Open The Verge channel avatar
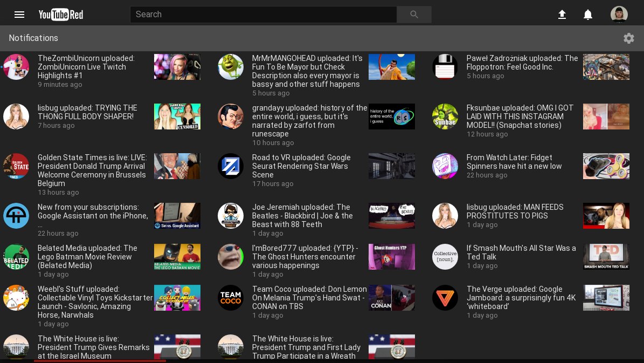Image resolution: width=644 pixels, height=363 pixels. 445,298
